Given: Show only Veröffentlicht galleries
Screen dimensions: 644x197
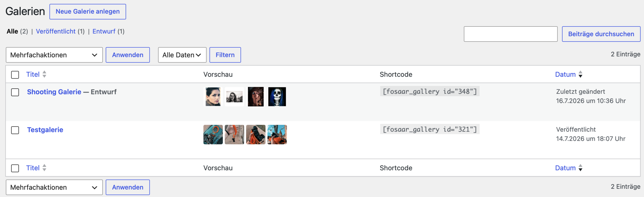Looking at the screenshot, I should click(x=56, y=31).
